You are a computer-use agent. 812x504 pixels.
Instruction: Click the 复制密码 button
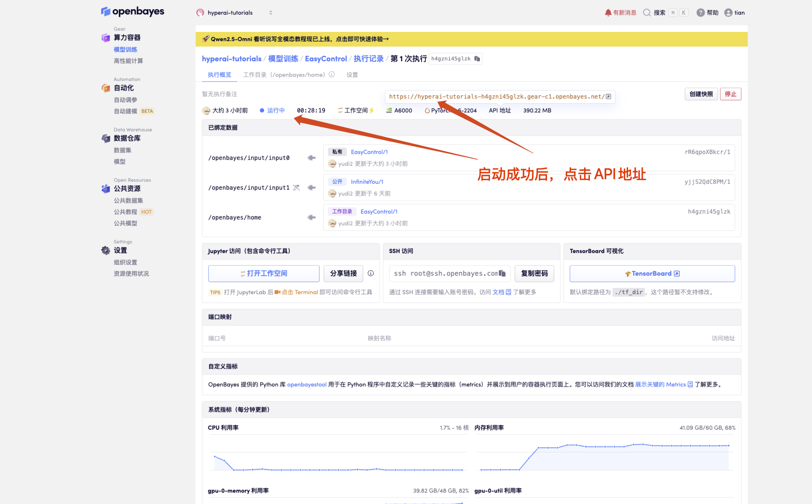(534, 274)
